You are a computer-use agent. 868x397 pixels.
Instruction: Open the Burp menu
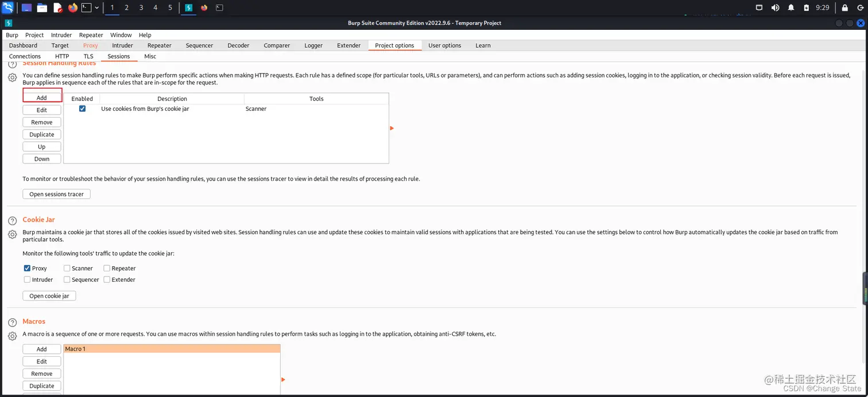tap(12, 35)
